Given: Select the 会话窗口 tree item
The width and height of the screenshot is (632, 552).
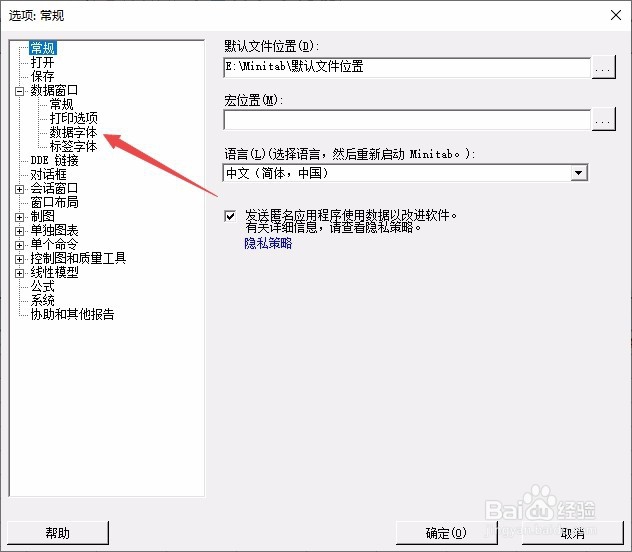Looking at the screenshot, I should 54,188.
